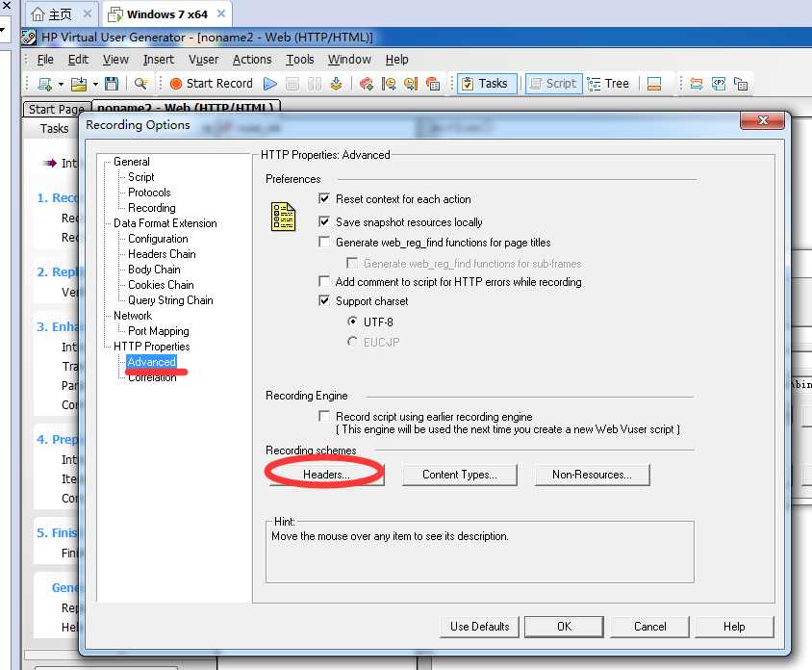Image resolution: width=812 pixels, height=670 pixels.
Task: Click the blue Run play icon
Action: [x=269, y=84]
